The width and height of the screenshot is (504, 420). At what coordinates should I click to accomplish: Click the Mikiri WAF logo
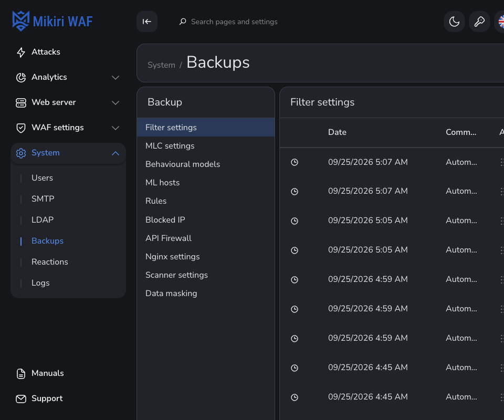52,21
